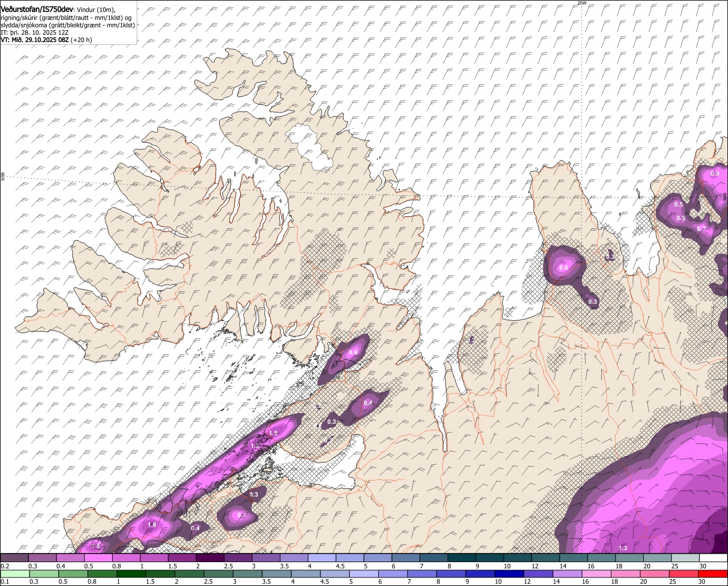728x586 pixels.
Task: Pick lower legend dark green swatch 1 to 1.5
Action: (131, 574)
